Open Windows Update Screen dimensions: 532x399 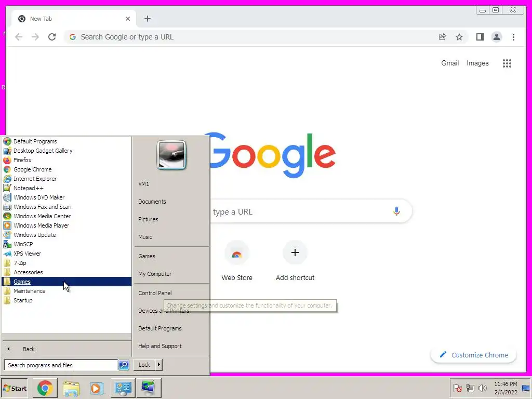[66, 235]
